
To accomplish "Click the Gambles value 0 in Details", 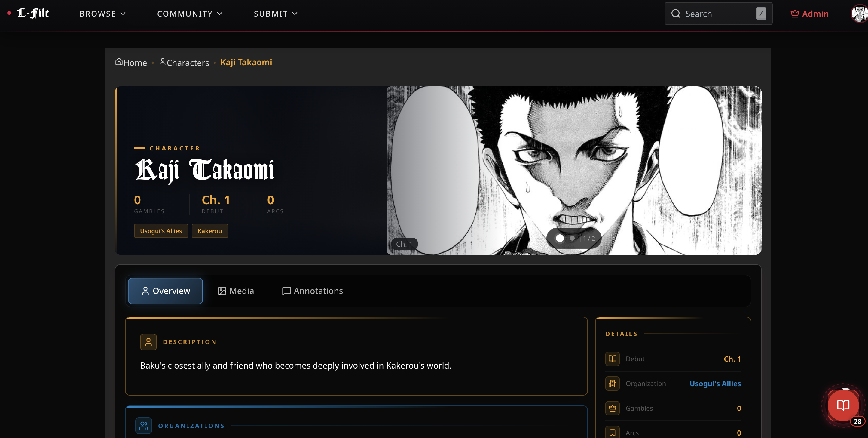I will pos(738,408).
